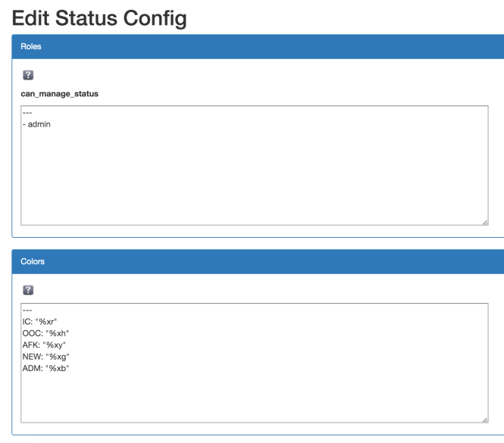Click the "---" line in Roles textarea
The width and height of the screenshot is (504, 443).
(x=27, y=113)
